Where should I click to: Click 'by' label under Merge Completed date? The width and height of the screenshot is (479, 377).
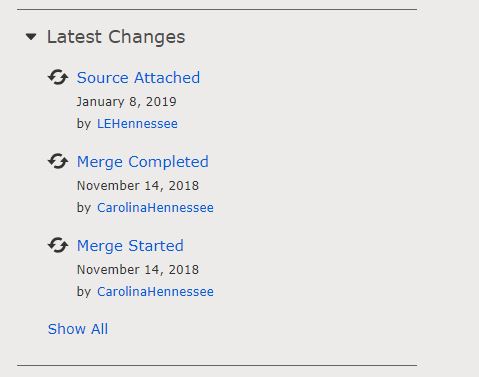click(84, 208)
